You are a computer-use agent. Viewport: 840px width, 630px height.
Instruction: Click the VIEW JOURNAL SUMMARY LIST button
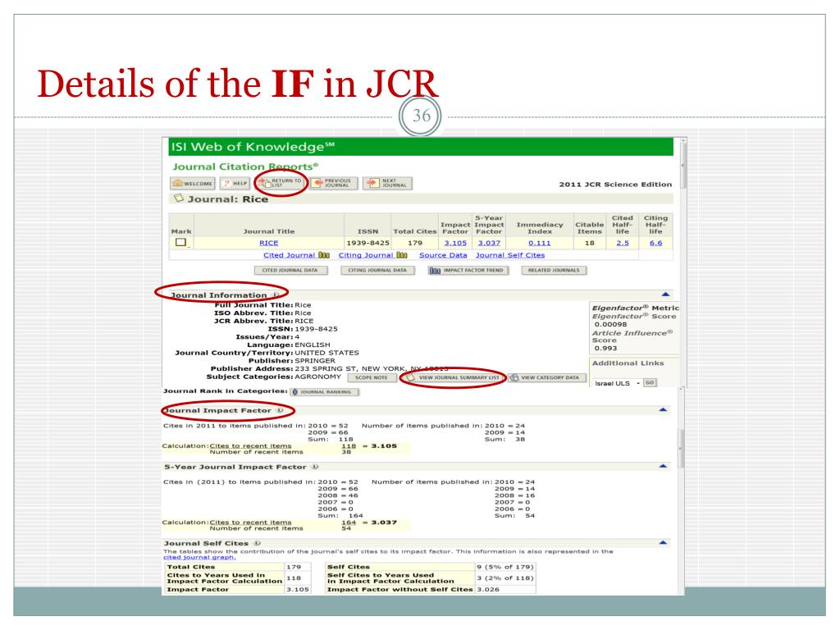453,377
